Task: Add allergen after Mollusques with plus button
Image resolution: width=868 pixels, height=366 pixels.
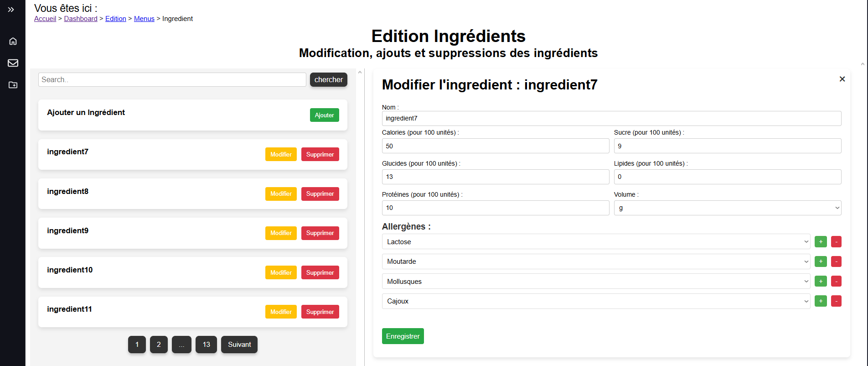Action: point(821,282)
